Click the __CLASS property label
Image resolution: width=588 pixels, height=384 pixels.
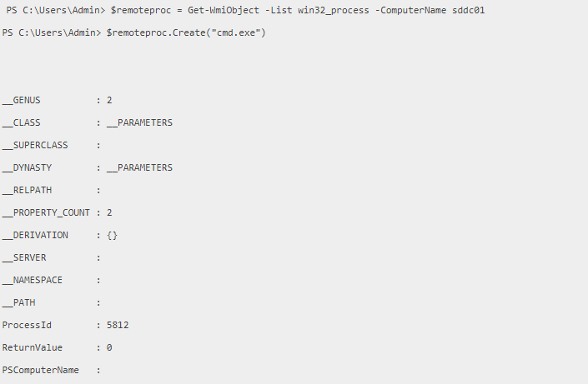22,122
